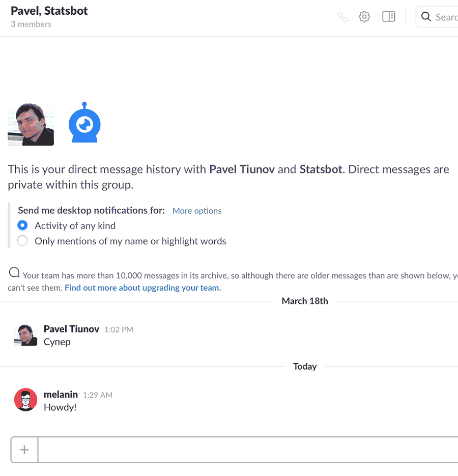Click the plus attach button beside message box

[24, 450]
